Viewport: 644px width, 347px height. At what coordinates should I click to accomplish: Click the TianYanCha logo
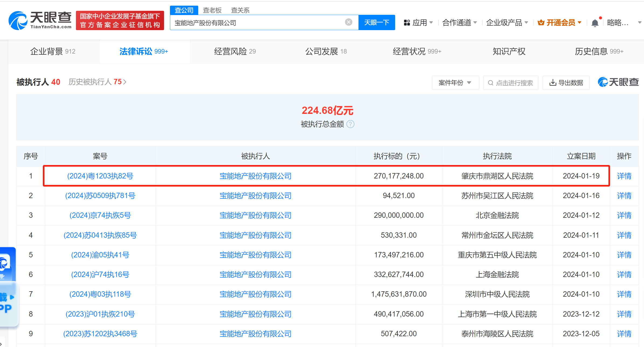(40, 20)
